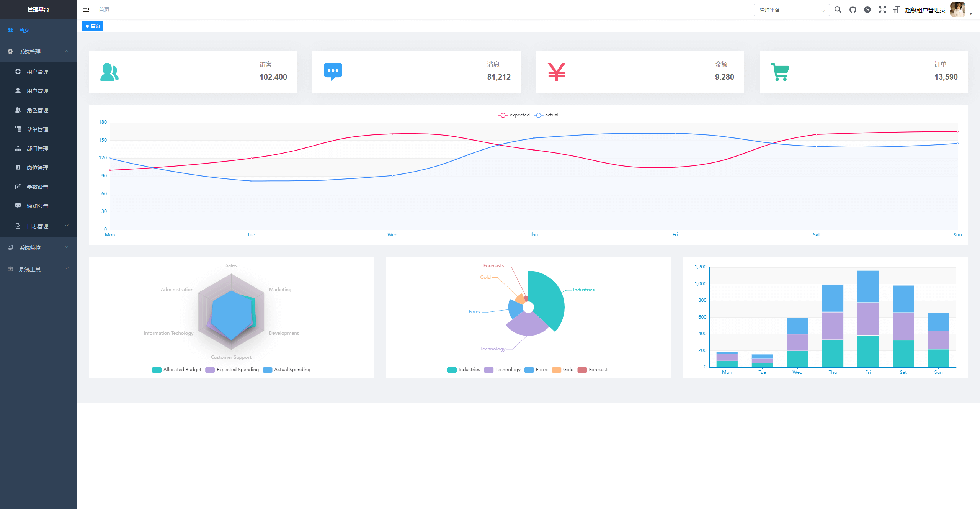Select 管理平台 dropdown in top bar
The width and height of the screenshot is (980, 509).
[791, 9]
